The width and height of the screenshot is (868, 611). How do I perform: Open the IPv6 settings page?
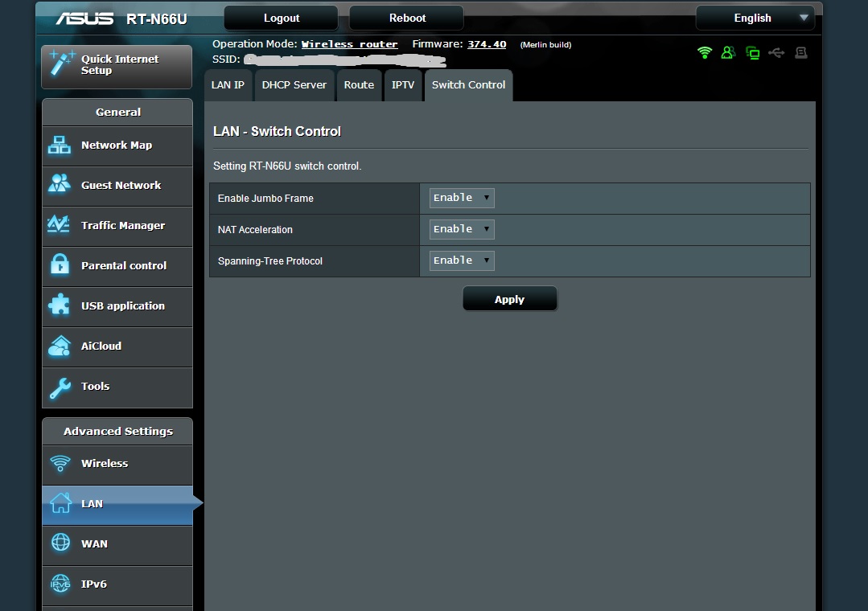[117, 584]
